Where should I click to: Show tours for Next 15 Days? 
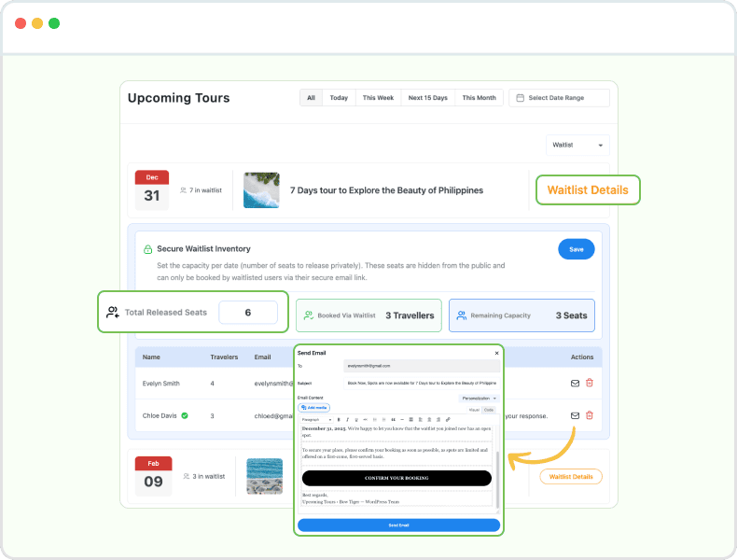[427, 98]
